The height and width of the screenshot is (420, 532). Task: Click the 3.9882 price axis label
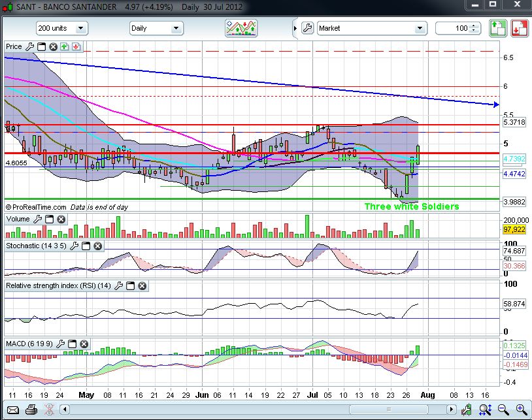coord(514,202)
